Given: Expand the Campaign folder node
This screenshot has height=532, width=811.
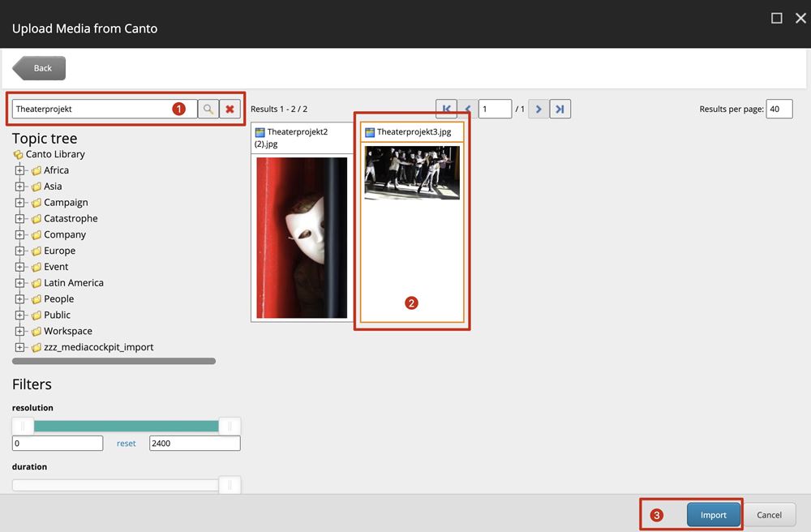Looking at the screenshot, I should click(20, 203).
